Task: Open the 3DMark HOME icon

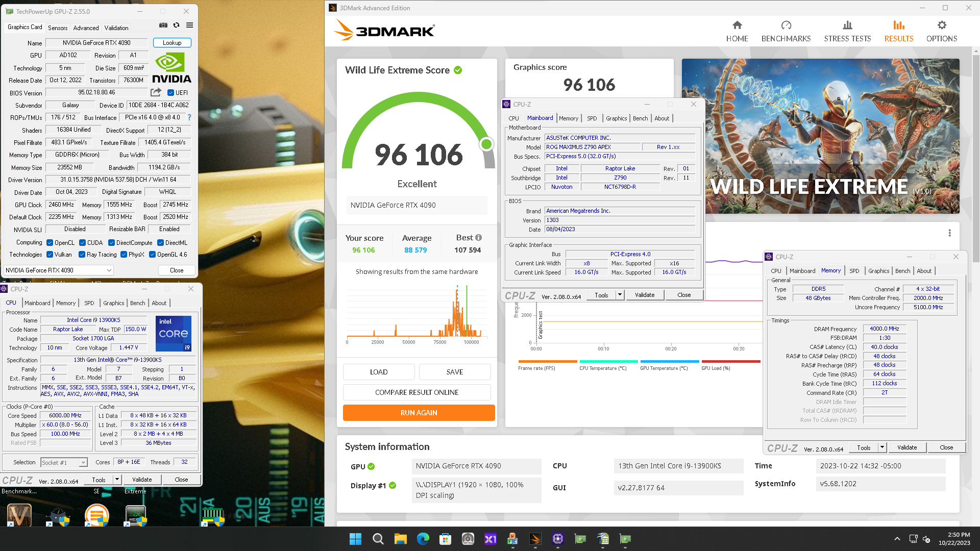Action: pyautogui.click(x=737, y=25)
